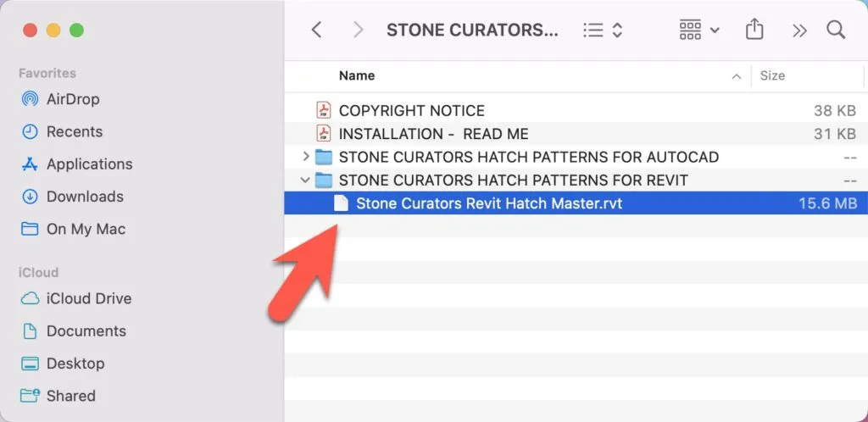The height and width of the screenshot is (422, 868).
Task: Go forward with the right chevron button
Action: tap(359, 30)
